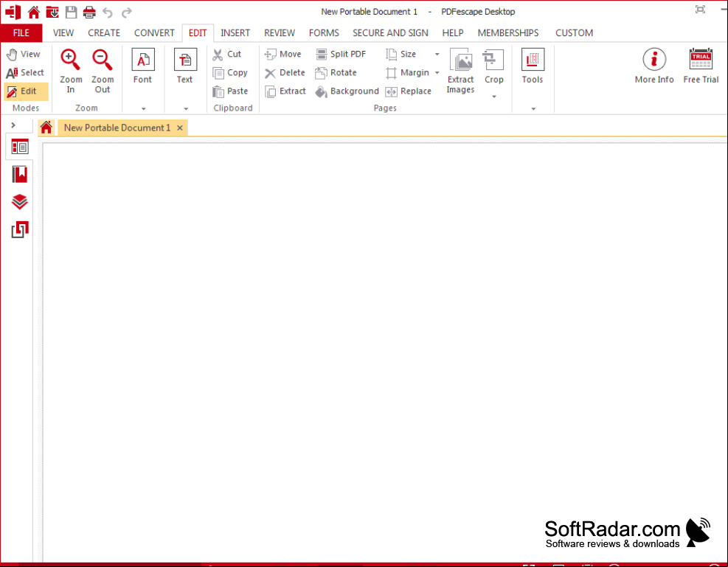
Task: Expand the Font group dropdown arrow
Action: tap(144, 108)
